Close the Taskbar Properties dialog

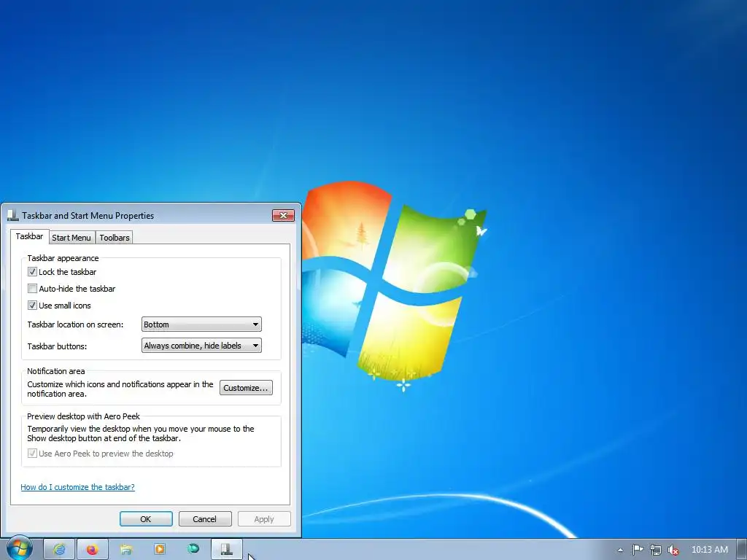tap(283, 215)
